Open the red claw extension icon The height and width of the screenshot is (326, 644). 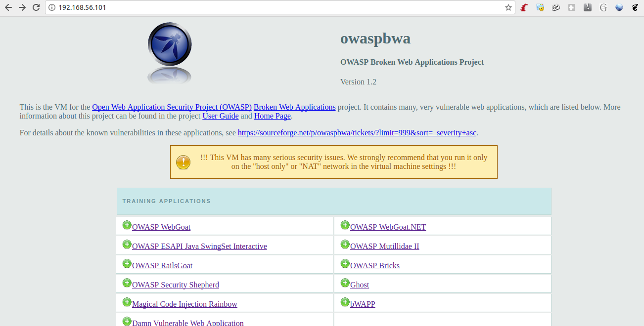524,7
